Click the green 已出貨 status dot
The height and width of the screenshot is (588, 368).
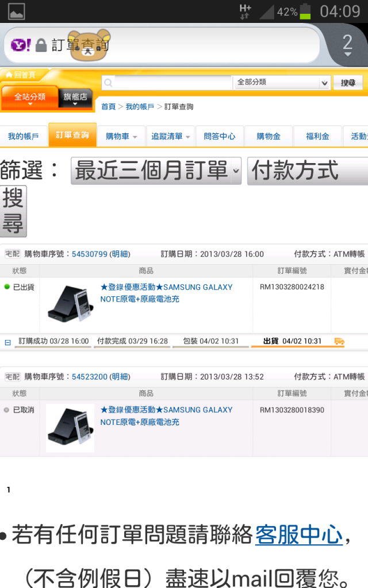click(7, 287)
